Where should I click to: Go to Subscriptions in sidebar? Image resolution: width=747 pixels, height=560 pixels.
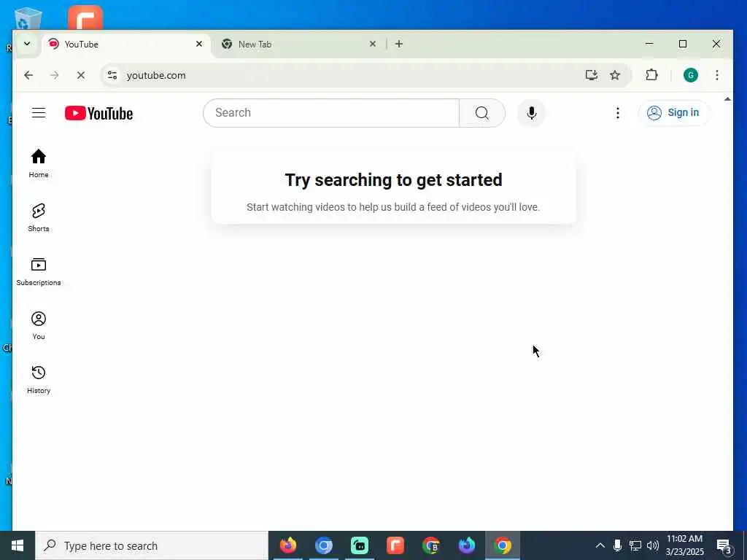[x=39, y=272]
